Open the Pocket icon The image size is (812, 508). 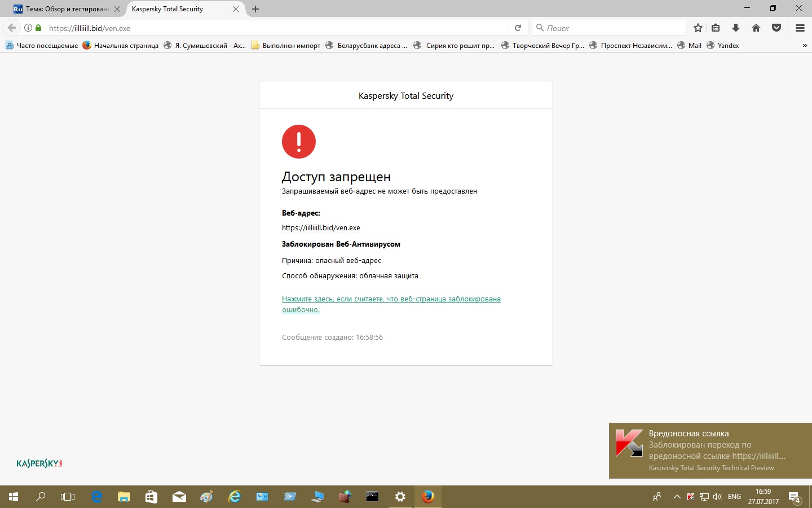click(776, 28)
